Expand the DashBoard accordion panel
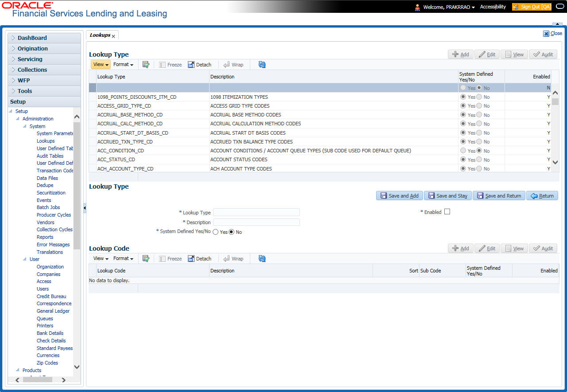Viewport: 567px width, 392px height. coord(44,38)
